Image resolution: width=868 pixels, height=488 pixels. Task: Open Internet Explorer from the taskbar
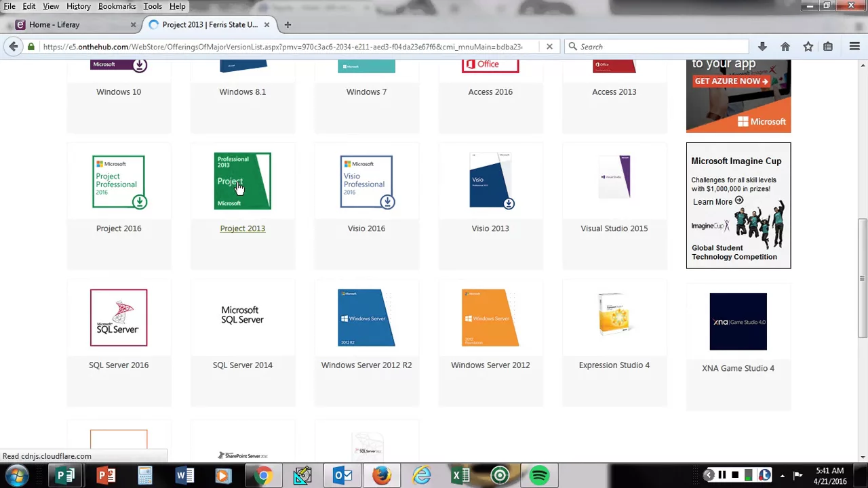[x=421, y=476]
